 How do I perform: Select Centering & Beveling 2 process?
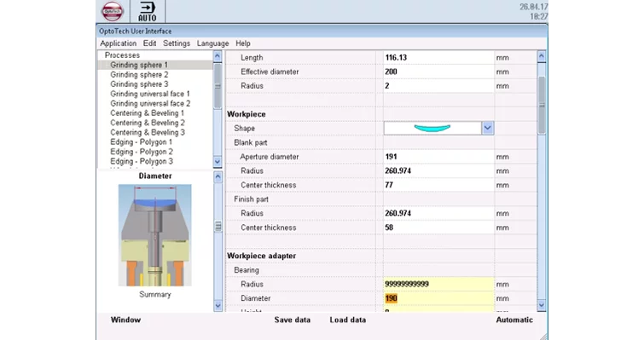click(x=148, y=123)
